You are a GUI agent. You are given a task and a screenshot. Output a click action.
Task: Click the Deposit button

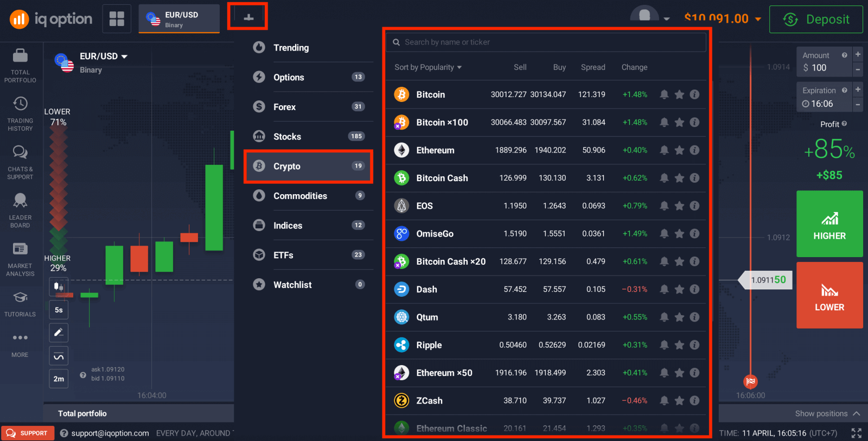pyautogui.click(x=816, y=20)
